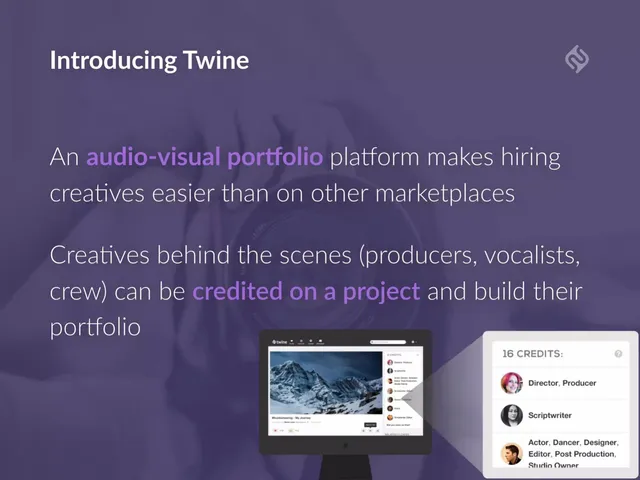Select the Scriptwriter avatar photo

[511, 416]
